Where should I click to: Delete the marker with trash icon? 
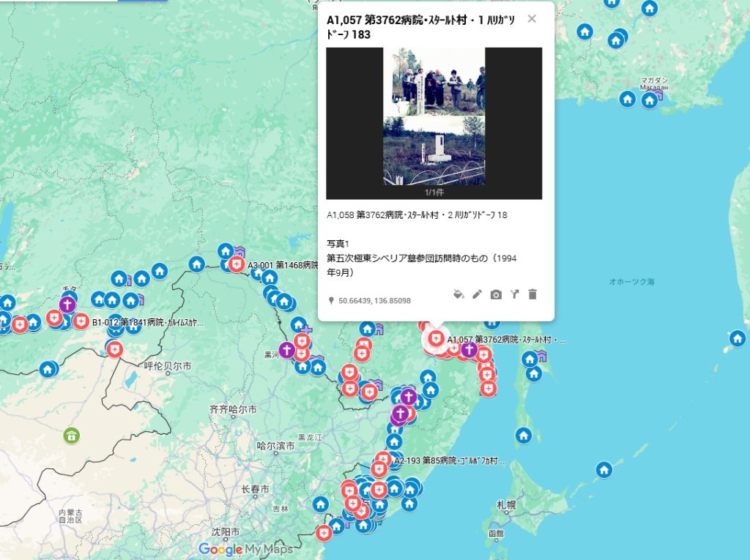pos(532,294)
